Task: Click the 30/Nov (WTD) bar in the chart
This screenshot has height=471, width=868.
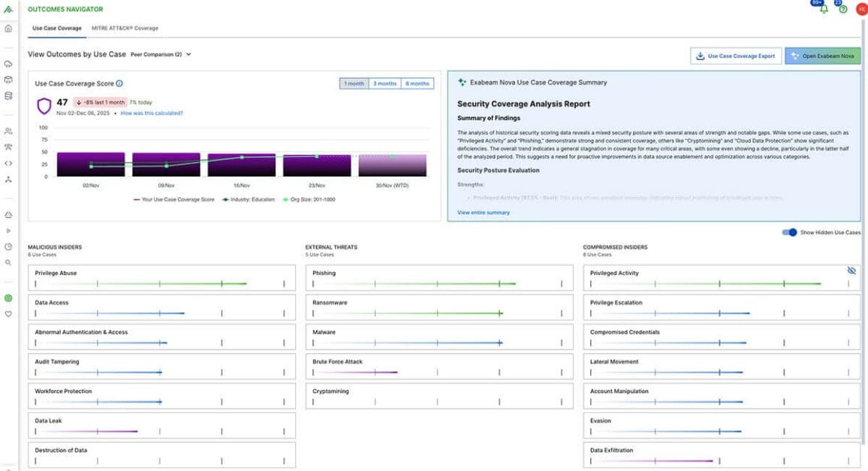Action: click(393, 166)
